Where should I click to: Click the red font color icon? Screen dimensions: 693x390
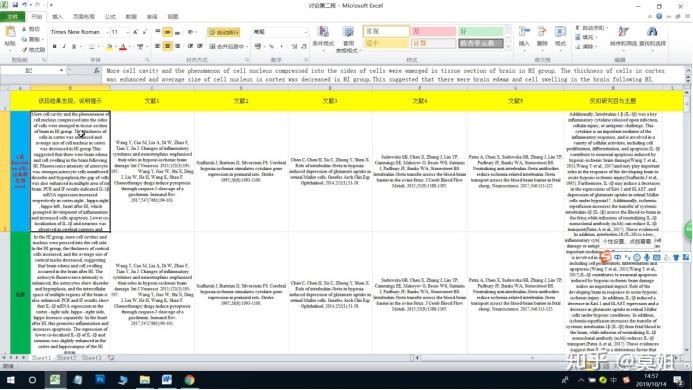coord(123,46)
